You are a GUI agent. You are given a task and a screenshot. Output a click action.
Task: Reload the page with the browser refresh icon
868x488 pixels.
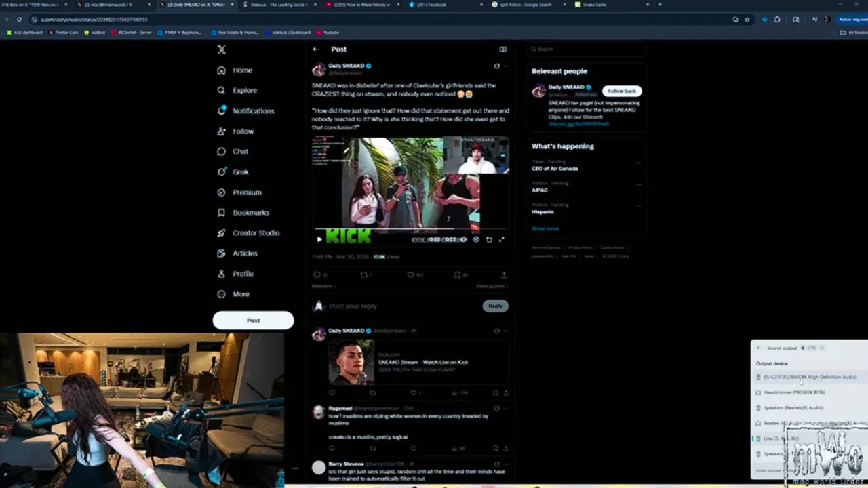pyautogui.click(x=18, y=19)
